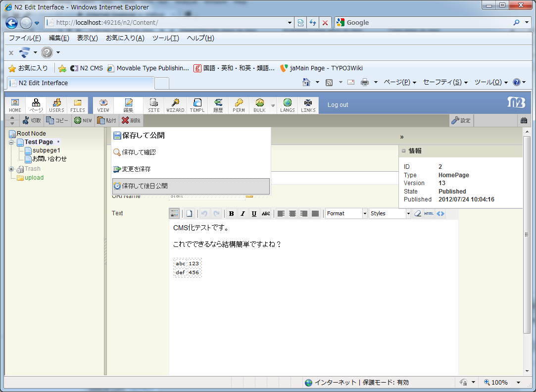The width and height of the screenshot is (536, 392).
Task: Switch to VIEW mode icon
Action: click(x=103, y=105)
